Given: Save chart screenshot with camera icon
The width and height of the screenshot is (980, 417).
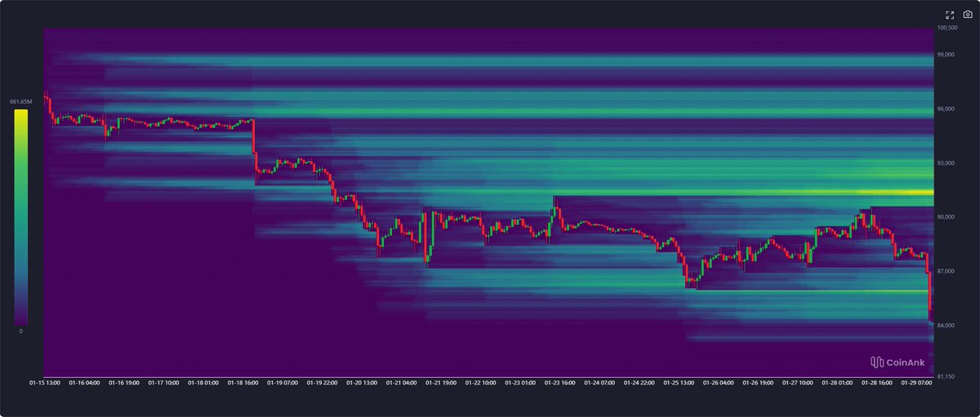Looking at the screenshot, I should (x=969, y=15).
